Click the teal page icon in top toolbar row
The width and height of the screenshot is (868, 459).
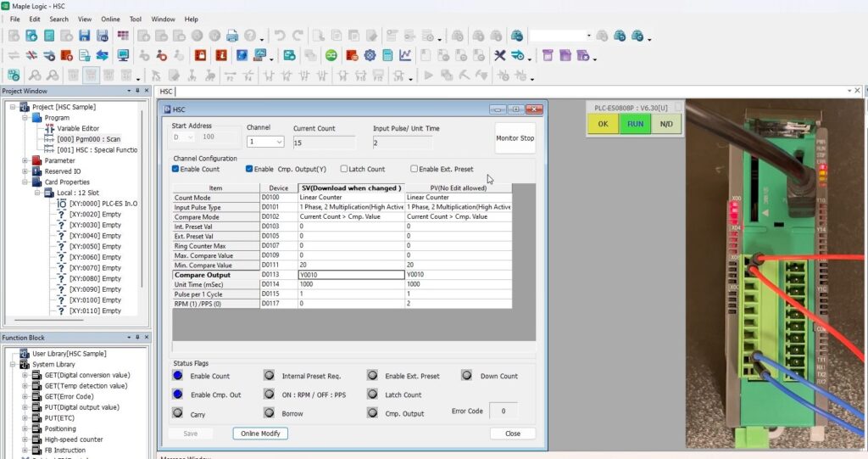(49, 36)
